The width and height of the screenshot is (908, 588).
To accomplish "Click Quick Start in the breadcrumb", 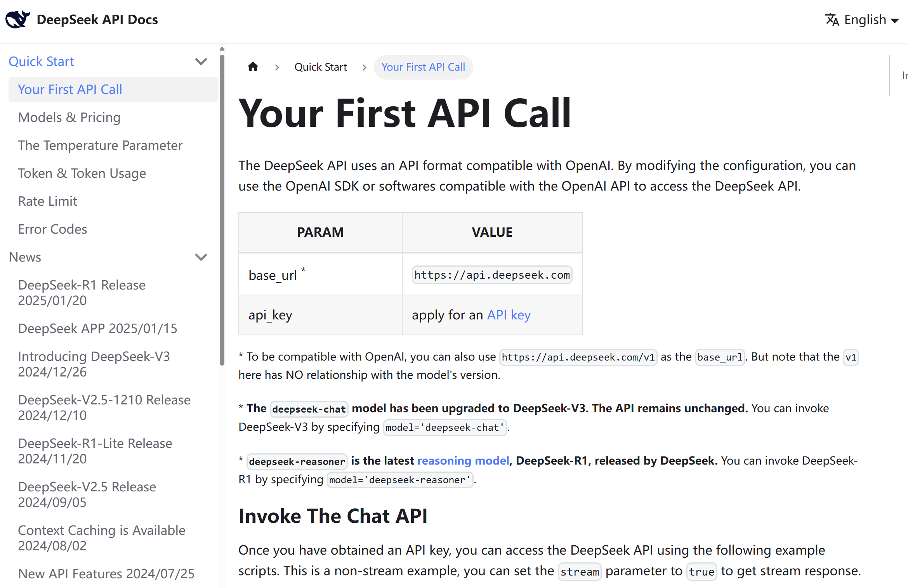I will (x=321, y=67).
